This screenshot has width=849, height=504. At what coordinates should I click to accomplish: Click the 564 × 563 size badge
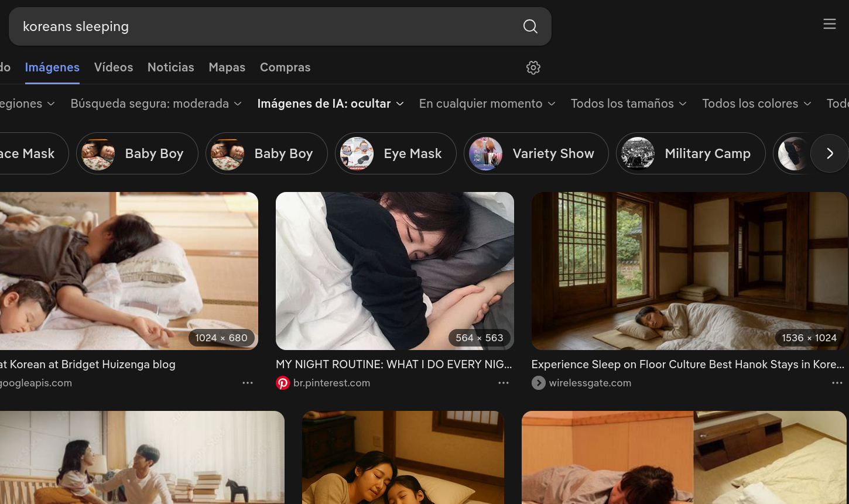click(x=480, y=338)
